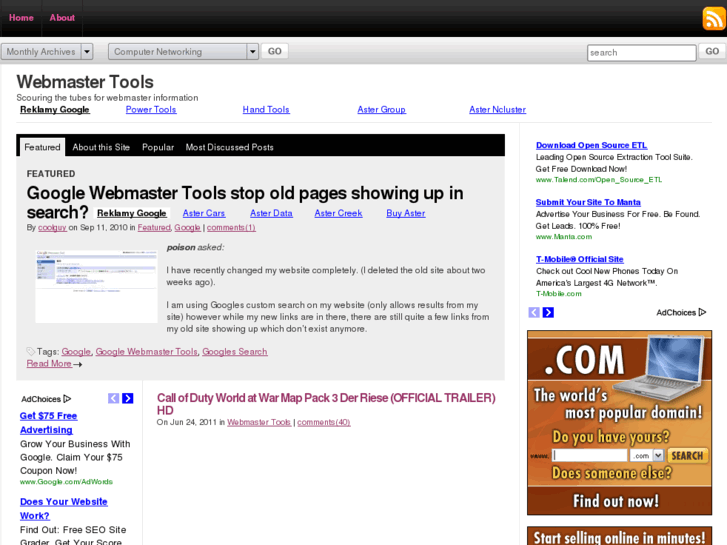The image size is (727, 545).
Task: Open the Start selling online in minutes banner
Action: coord(619,536)
